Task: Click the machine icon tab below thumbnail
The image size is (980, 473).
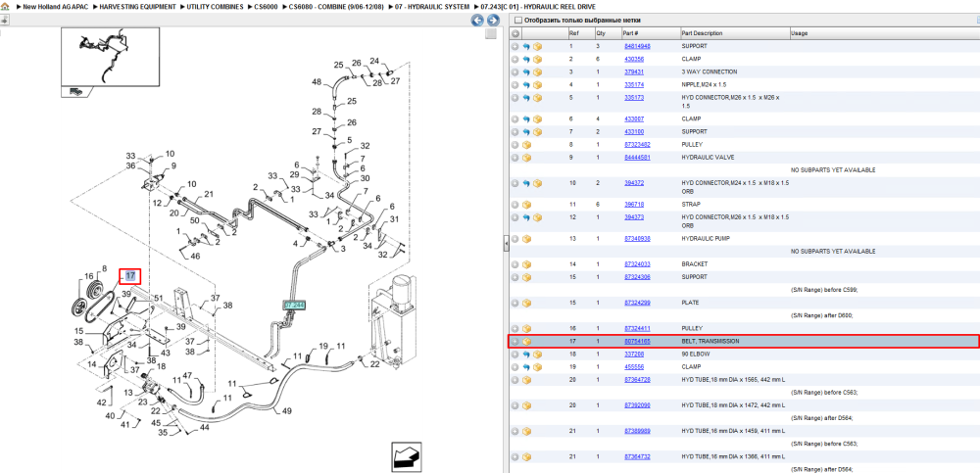Action: coord(76,92)
